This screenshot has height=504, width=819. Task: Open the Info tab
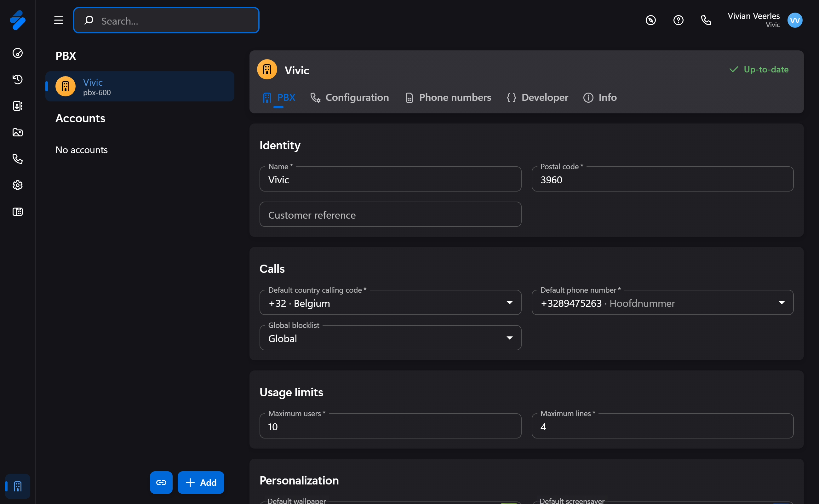coord(600,98)
